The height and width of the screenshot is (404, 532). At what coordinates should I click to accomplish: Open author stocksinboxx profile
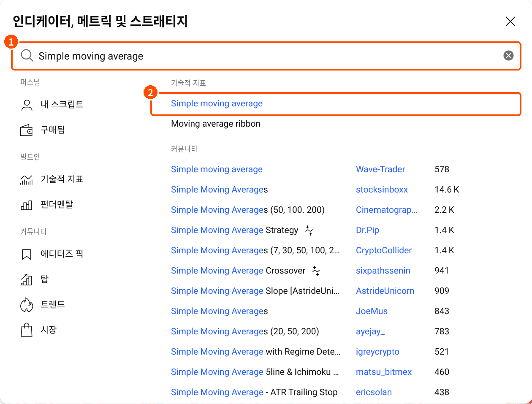[382, 190]
